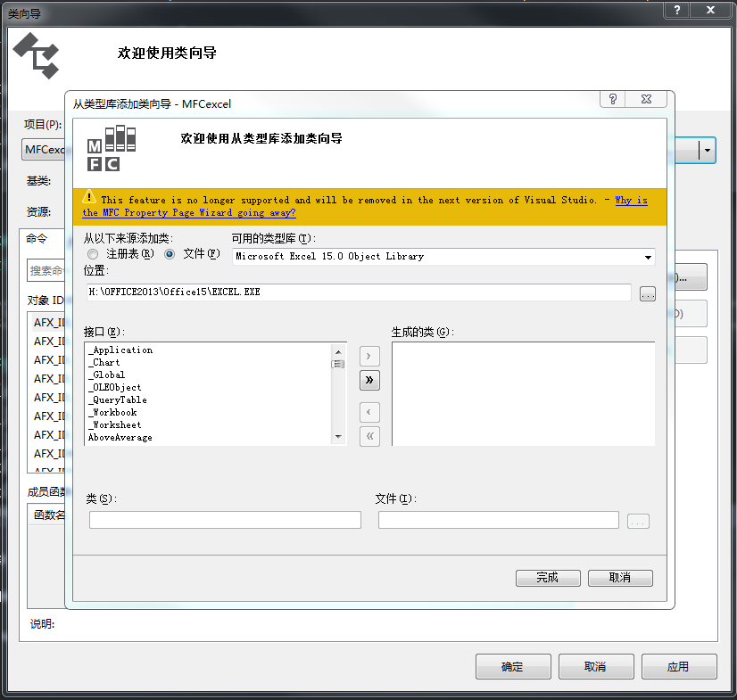Click the 文件 (File) name input field

pos(498,520)
